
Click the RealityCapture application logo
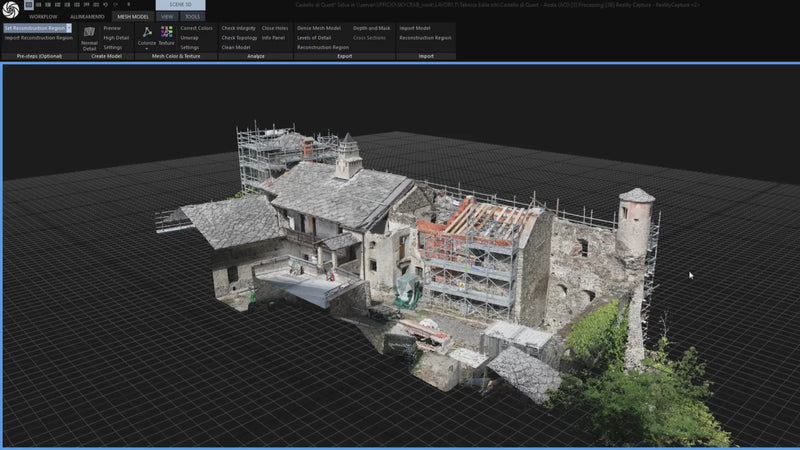[x=10, y=10]
